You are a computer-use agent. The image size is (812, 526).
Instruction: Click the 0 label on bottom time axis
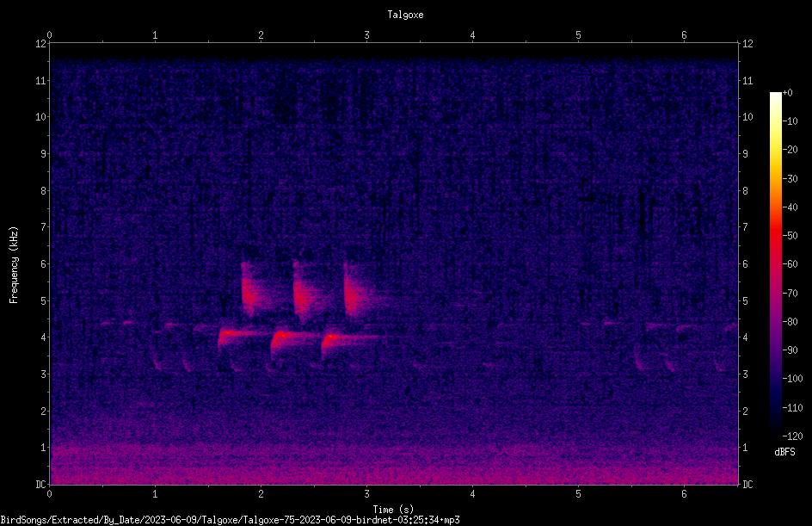[x=49, y=494]
